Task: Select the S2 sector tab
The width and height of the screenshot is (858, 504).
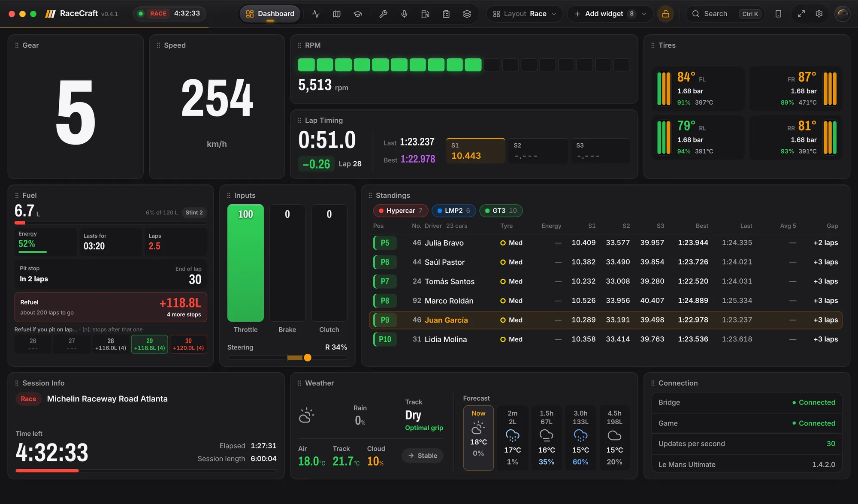Action: pos(538,151)
